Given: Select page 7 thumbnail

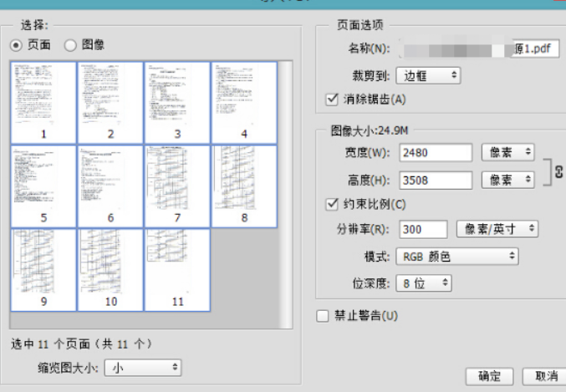Looking at the screenshot, I should click(x=177, y=186).
